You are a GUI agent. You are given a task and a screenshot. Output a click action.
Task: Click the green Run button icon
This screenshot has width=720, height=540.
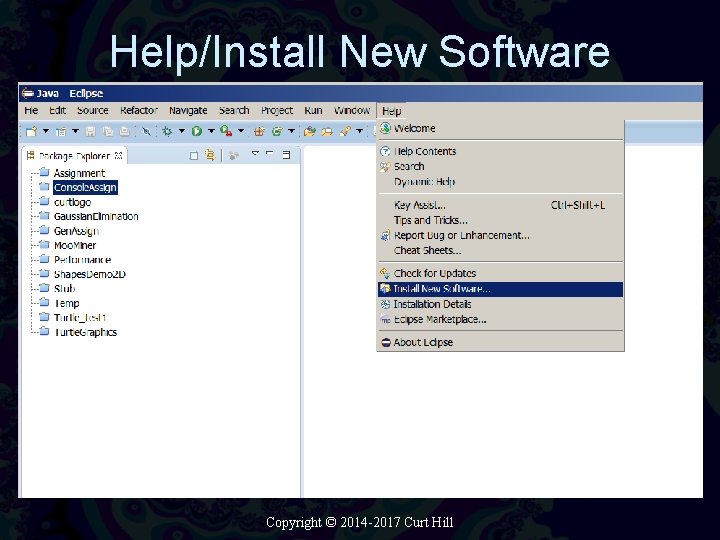197,132
